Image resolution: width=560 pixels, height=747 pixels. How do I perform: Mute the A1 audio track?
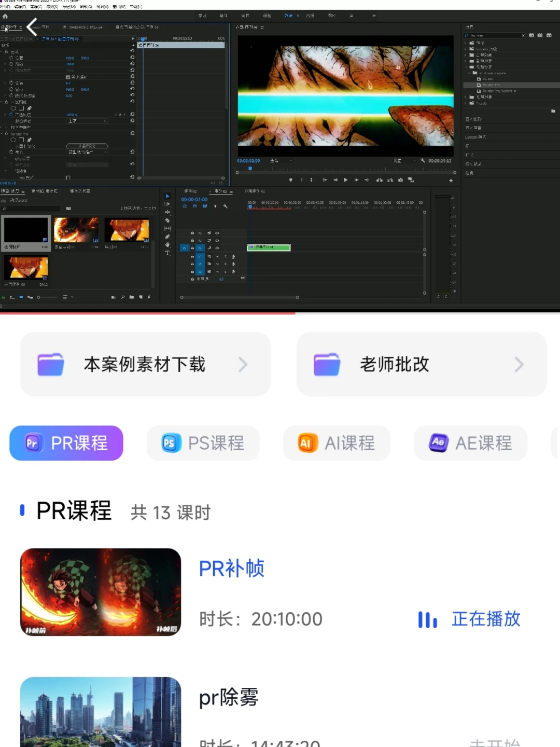point(217,256)
